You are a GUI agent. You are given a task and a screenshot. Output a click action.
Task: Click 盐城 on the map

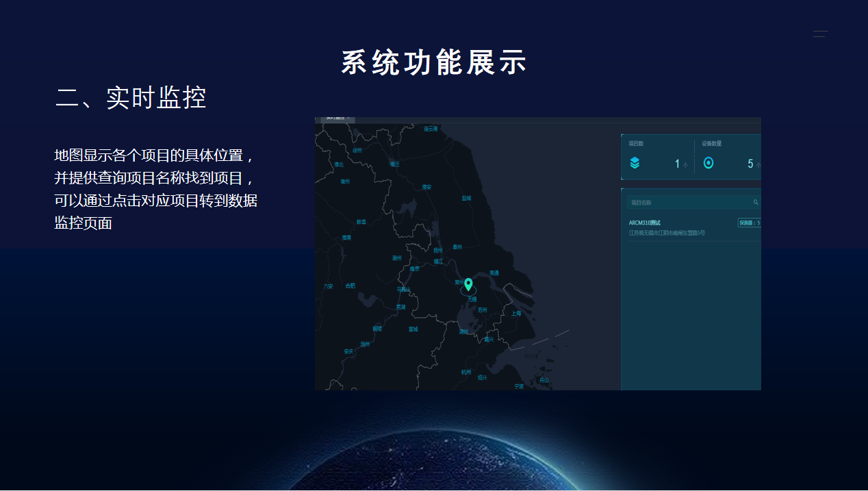click(466, 198)
